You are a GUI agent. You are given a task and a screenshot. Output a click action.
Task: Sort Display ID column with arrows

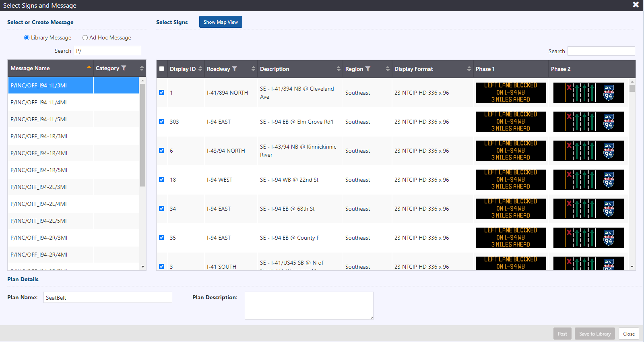(200, 69)
